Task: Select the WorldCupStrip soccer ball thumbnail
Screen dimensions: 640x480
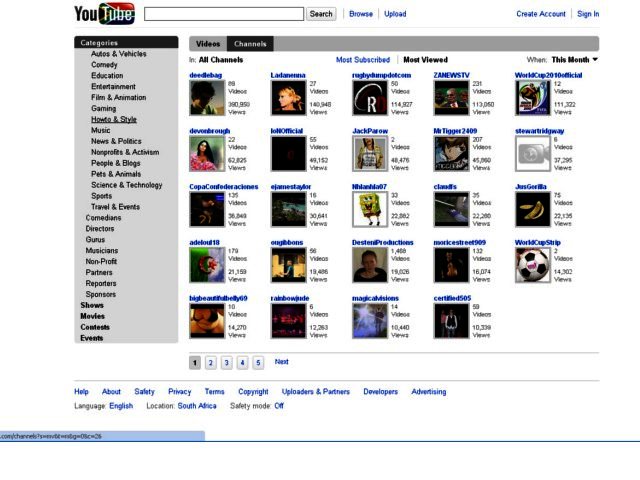Action: click(532, 266)
